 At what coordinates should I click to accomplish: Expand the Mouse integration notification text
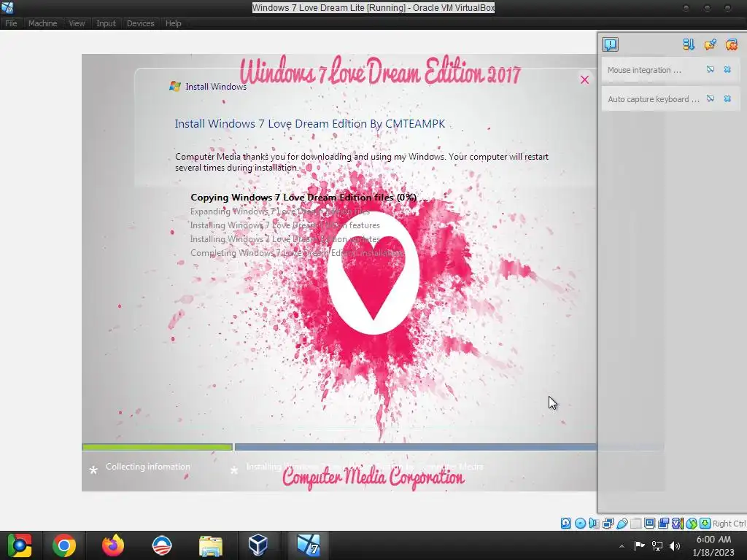pyautogui.click(x=645, y=70)
